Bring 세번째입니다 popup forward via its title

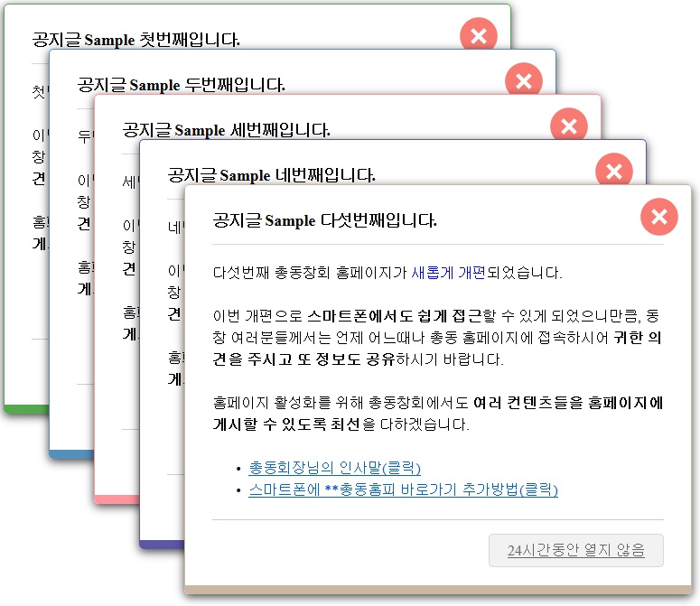coord(226,130)
